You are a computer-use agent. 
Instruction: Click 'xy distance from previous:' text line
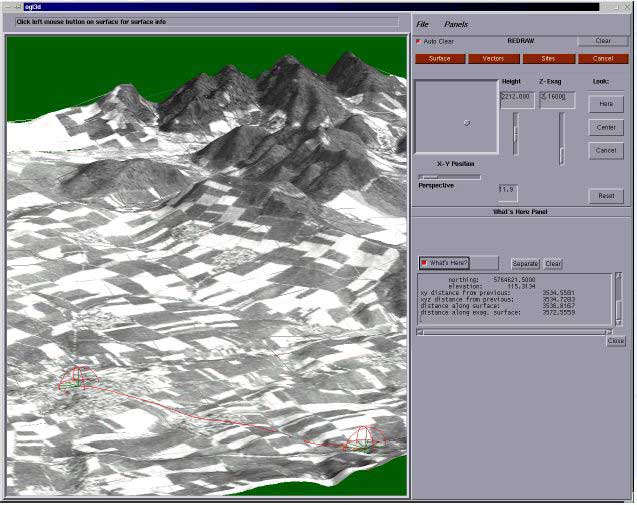498,293
